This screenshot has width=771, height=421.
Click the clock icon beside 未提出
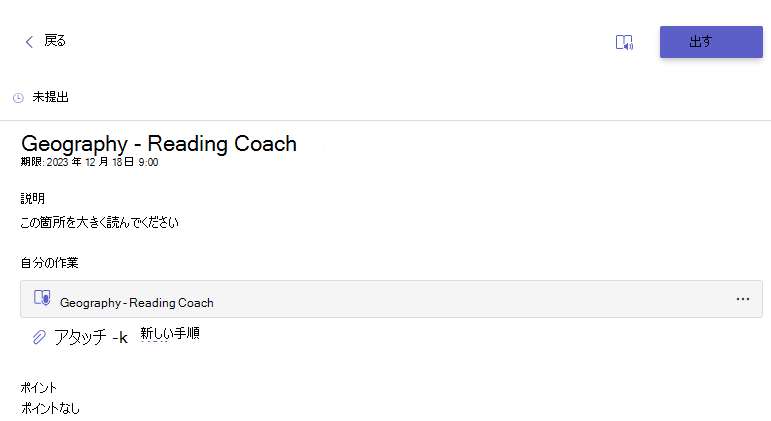click(18, 98)
